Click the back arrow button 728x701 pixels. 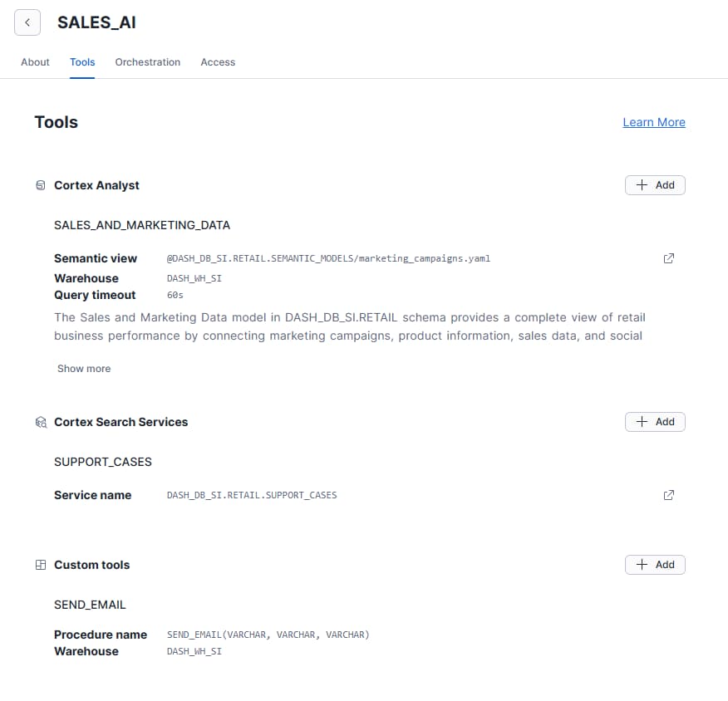click(27, 22)
